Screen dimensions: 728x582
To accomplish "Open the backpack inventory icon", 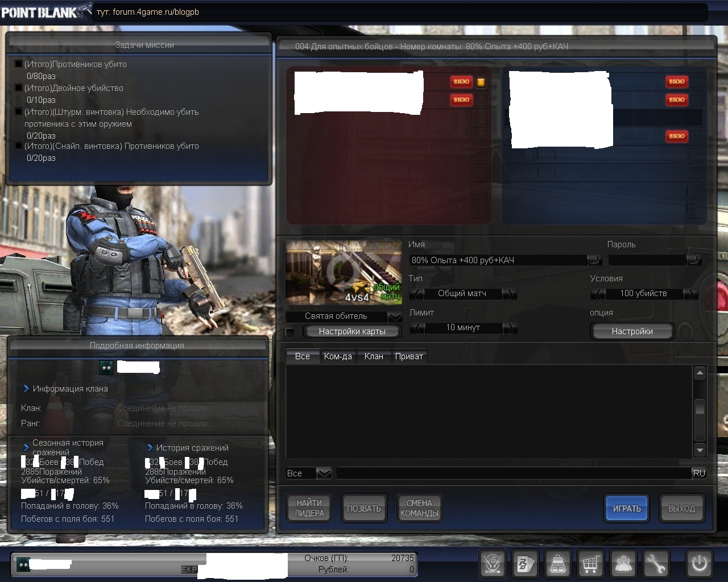I will tap(558, 564).
